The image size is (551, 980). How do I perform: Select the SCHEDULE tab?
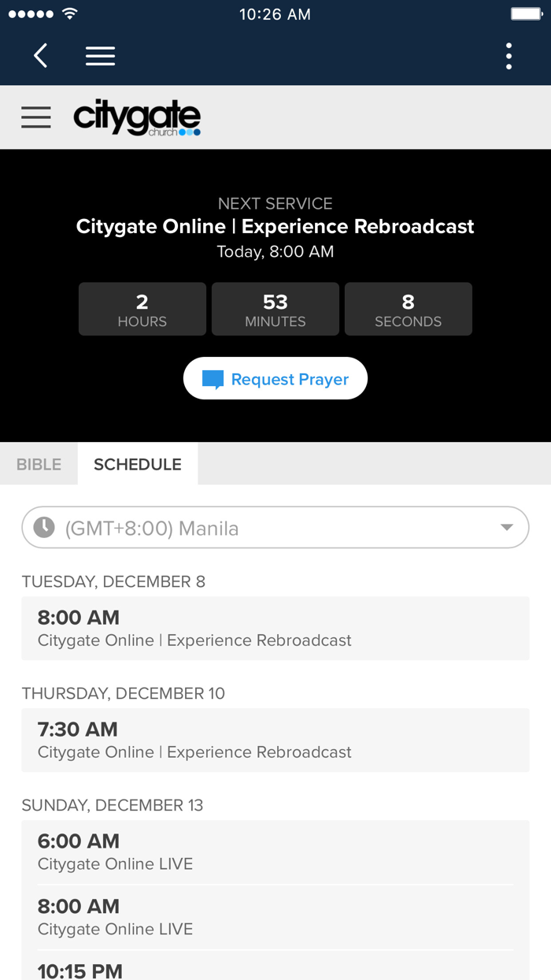click(138, 464)
